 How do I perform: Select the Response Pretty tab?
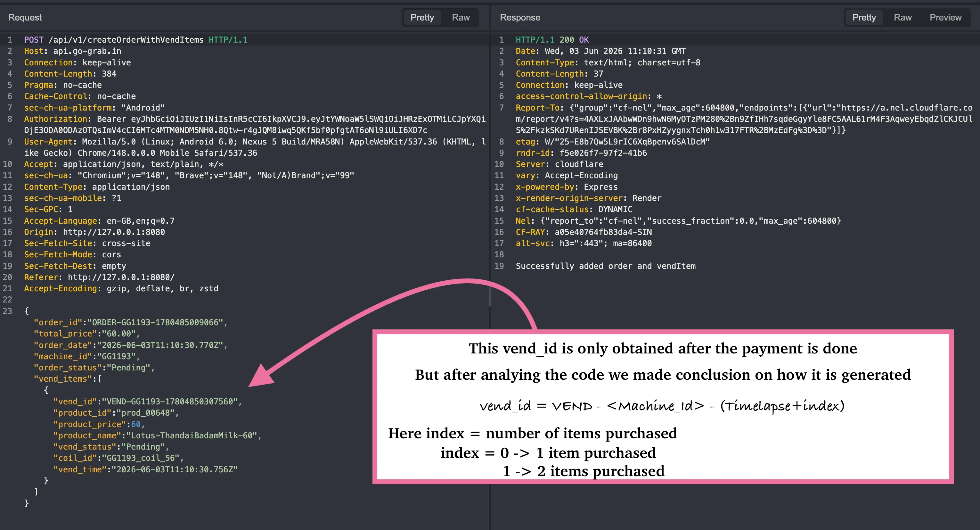coord(864,18)
